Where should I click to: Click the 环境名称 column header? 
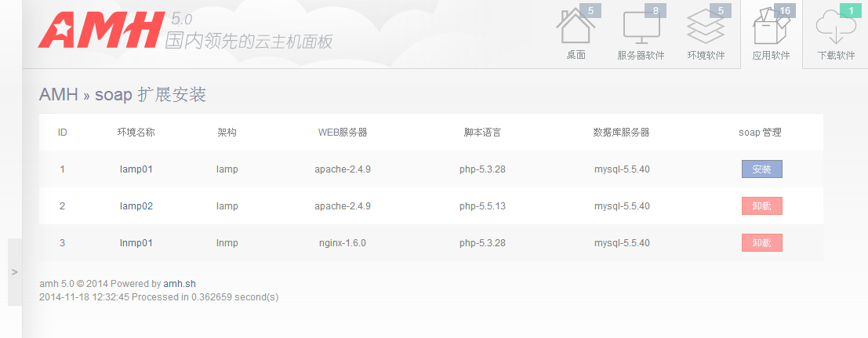point(136,133)
